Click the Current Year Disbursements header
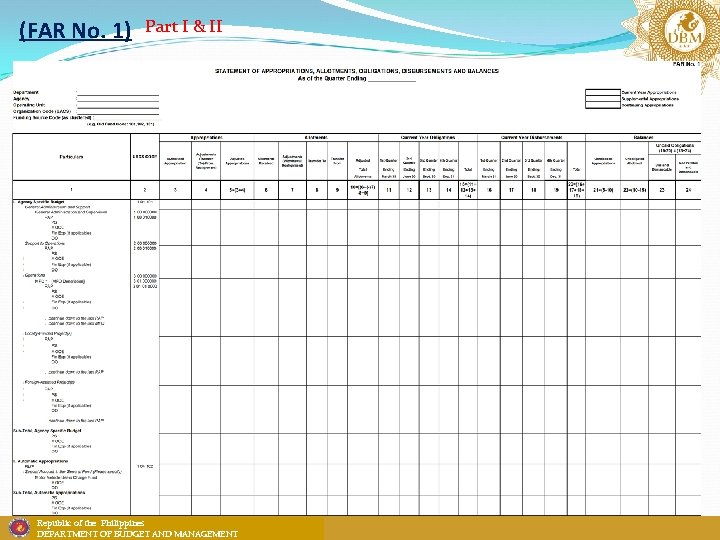 pyautogui.click(x=531, y=138)
